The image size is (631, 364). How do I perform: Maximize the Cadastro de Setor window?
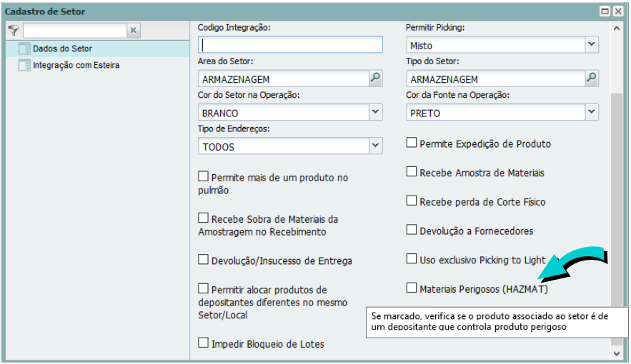pyautogui.click(x=605, y=11)
